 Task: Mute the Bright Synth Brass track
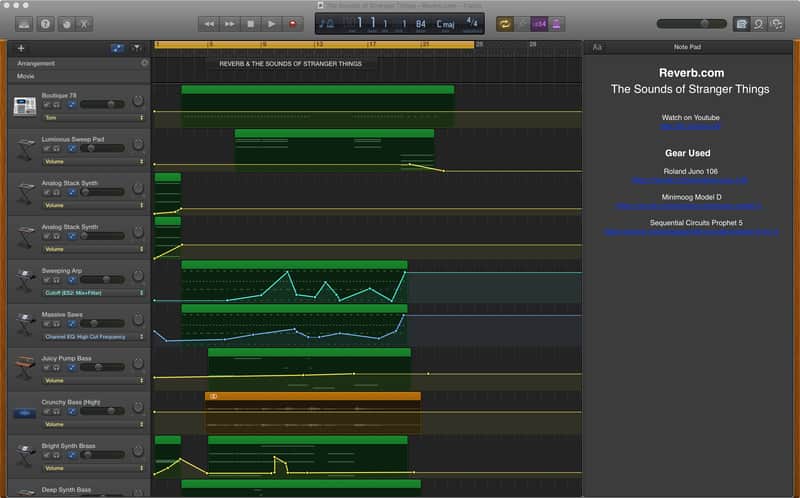[46, 455]
